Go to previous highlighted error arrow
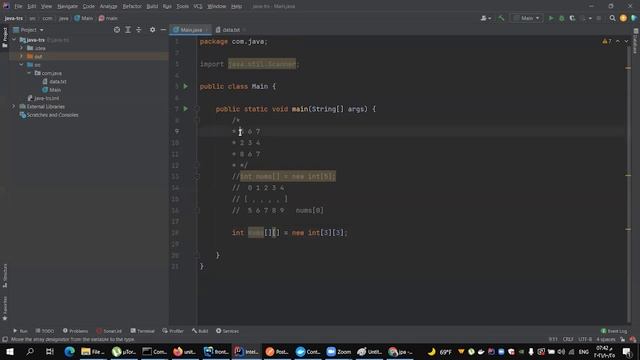This screenshot has width=640, height=360. pyautogui.click(x=618, y=41)
